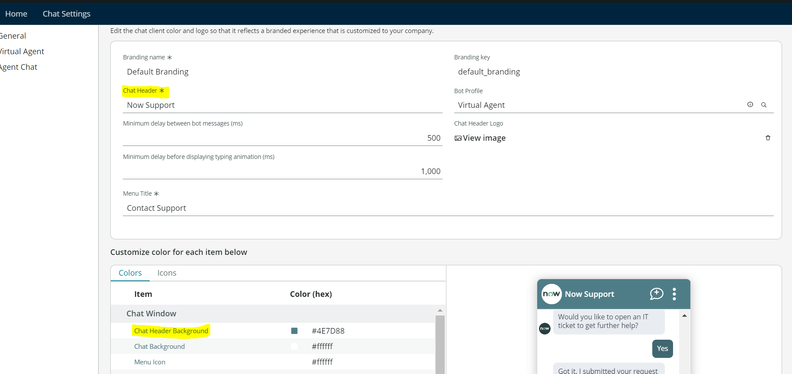
Task: Open three-dot menu in chat preview header
Action: [674, 294]
